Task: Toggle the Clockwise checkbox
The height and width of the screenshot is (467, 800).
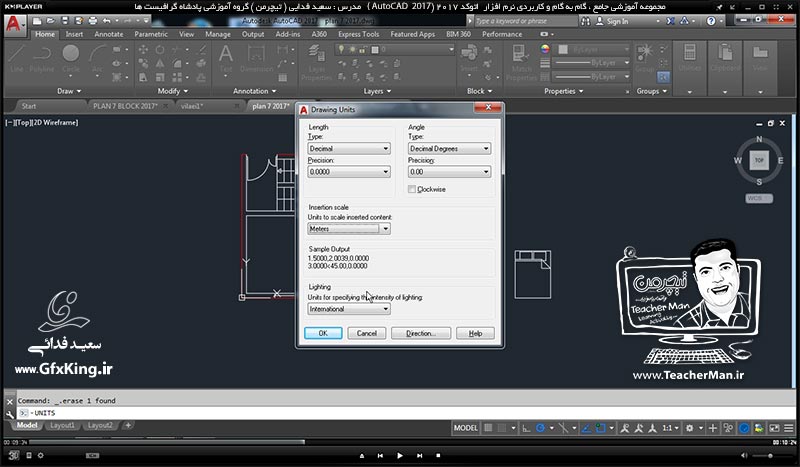Action: (412, 189)
